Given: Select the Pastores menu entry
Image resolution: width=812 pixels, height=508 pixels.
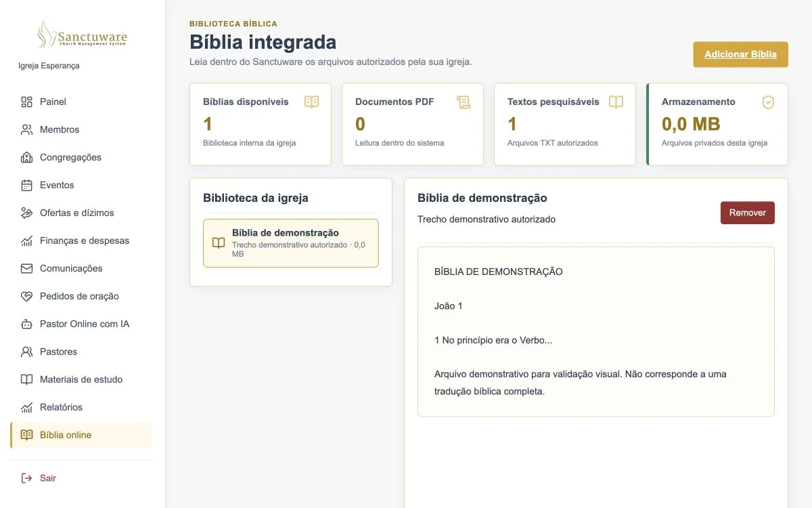Looking at the screenshot, I should coord(81,352).
